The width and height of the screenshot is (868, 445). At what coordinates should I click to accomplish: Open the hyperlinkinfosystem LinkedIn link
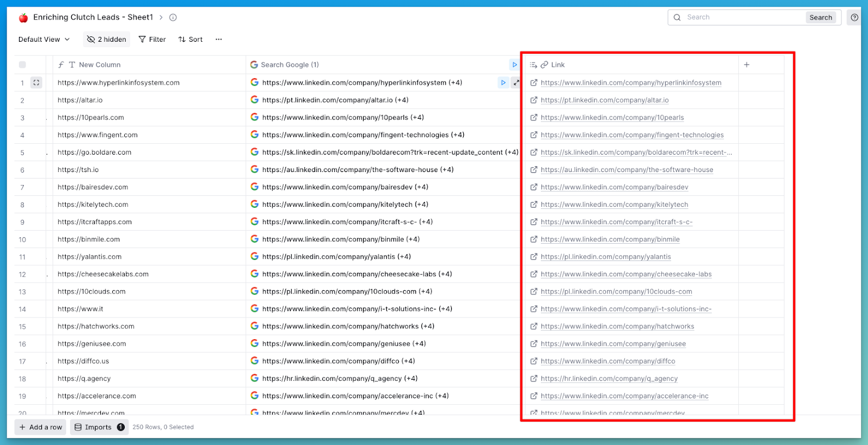pyautogui.click(x=631, y=83)
